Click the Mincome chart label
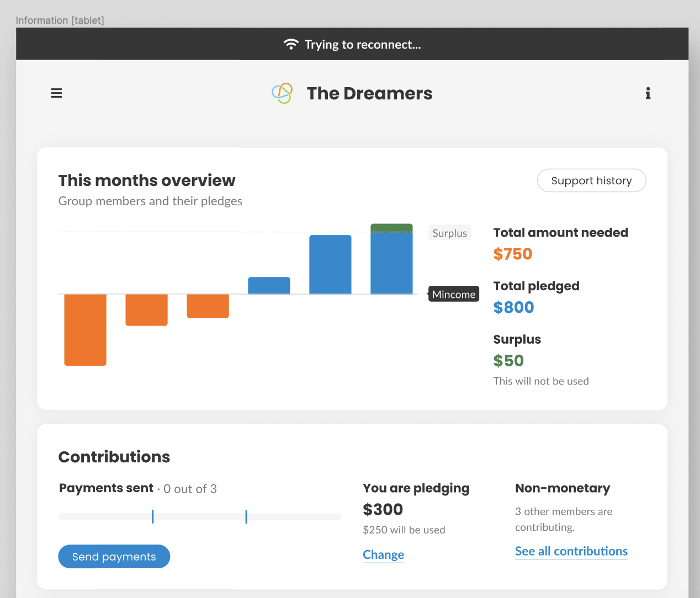Viewport: 700px width, 598px height. click(454, 294)
